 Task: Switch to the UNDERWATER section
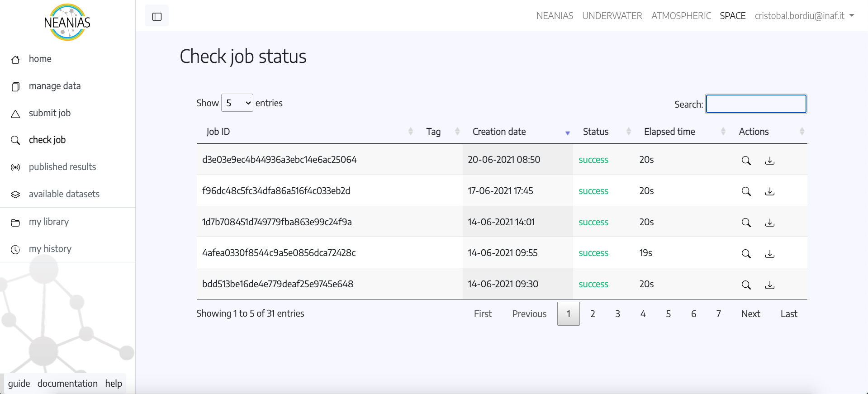[612, 16]
